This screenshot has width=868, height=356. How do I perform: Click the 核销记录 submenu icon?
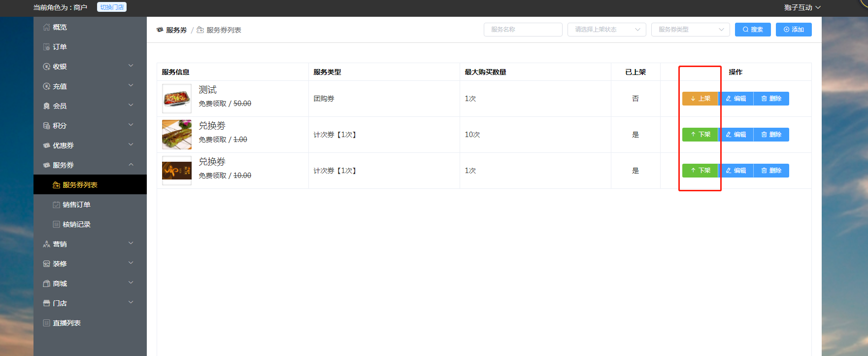(56, 224)
